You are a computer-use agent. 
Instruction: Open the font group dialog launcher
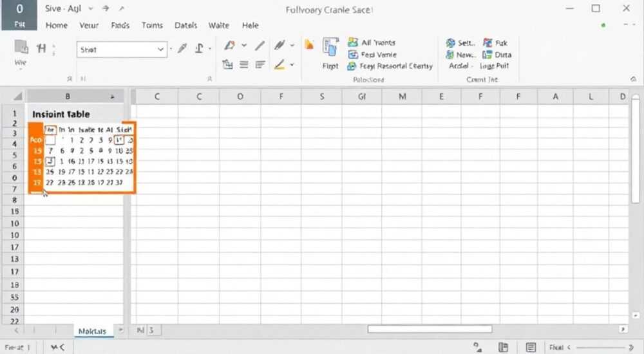[209, 79]
